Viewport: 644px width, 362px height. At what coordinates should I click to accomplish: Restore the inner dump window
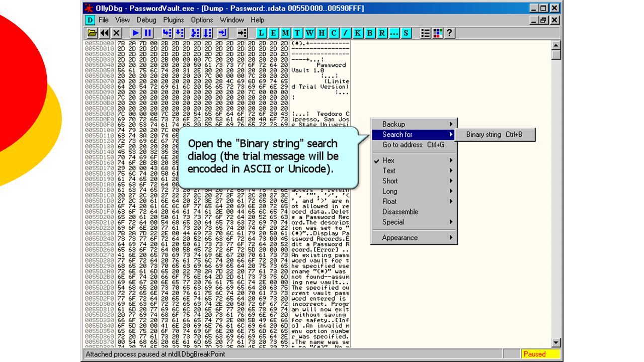[544, 20]
